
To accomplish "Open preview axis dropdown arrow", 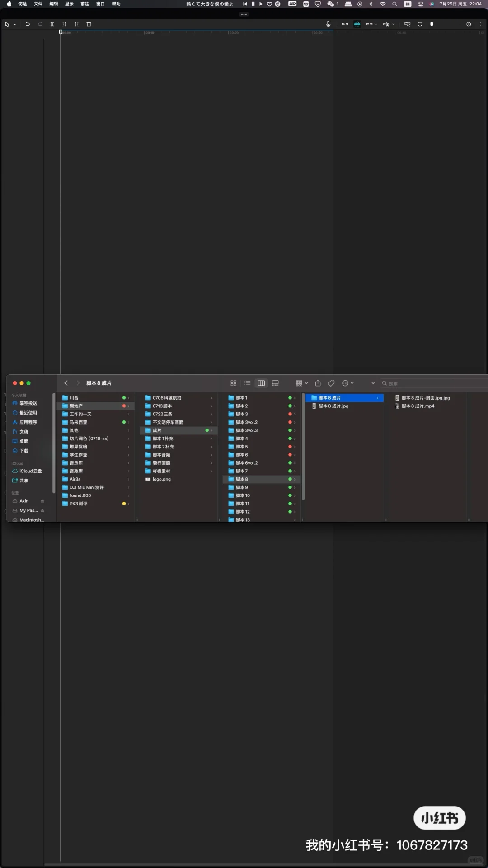I will tap(393, 24).
